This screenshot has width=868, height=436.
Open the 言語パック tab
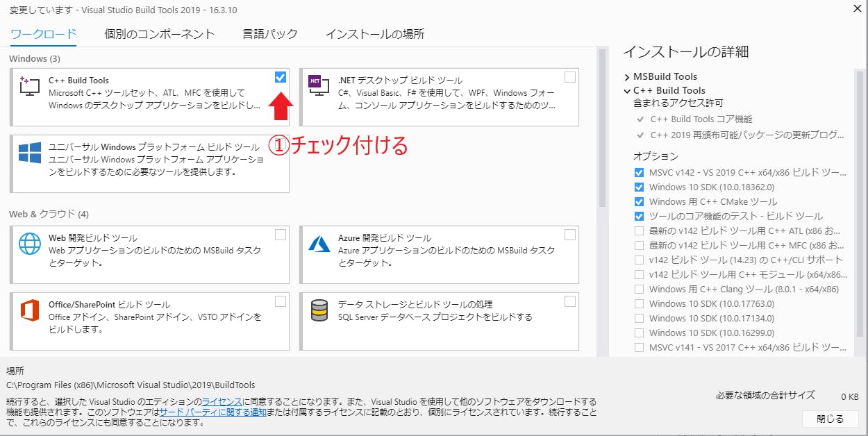[270, 33]
